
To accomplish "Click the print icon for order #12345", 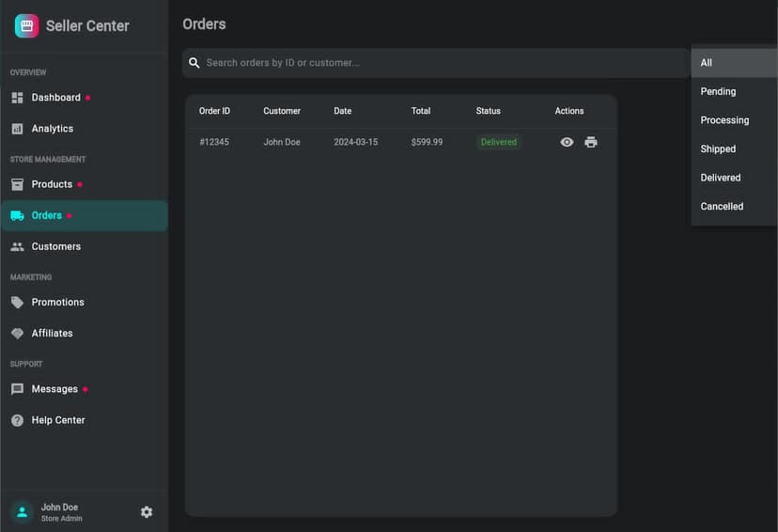I will pyautogui.click(x=591, y=143).
